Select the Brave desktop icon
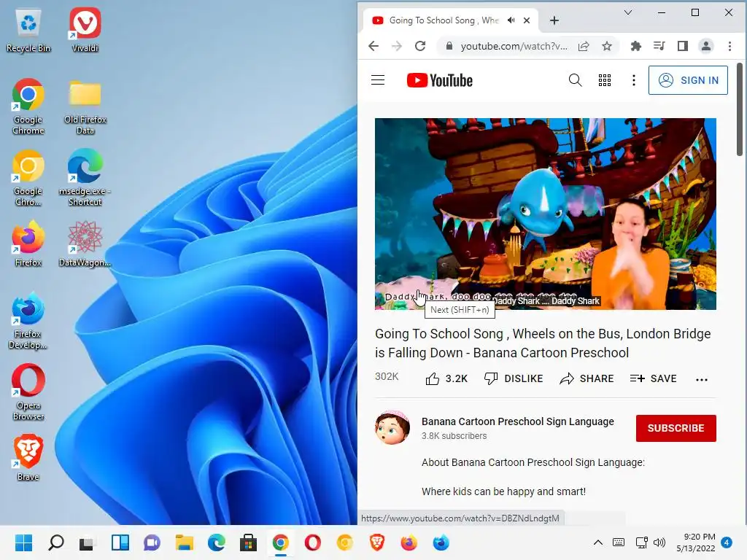This screenshot has height=560, width=747. pyautogui.click(x=28, y=458)
